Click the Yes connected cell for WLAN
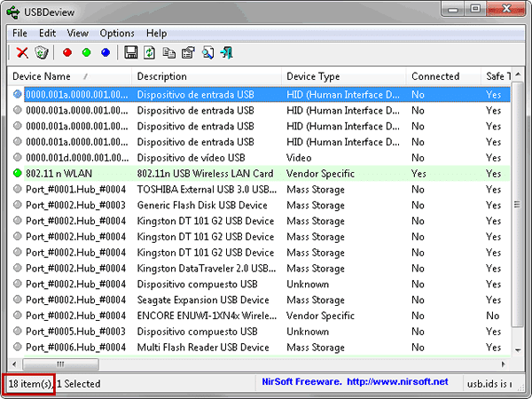Screen dimensions: 532x399 pos(419,174)
